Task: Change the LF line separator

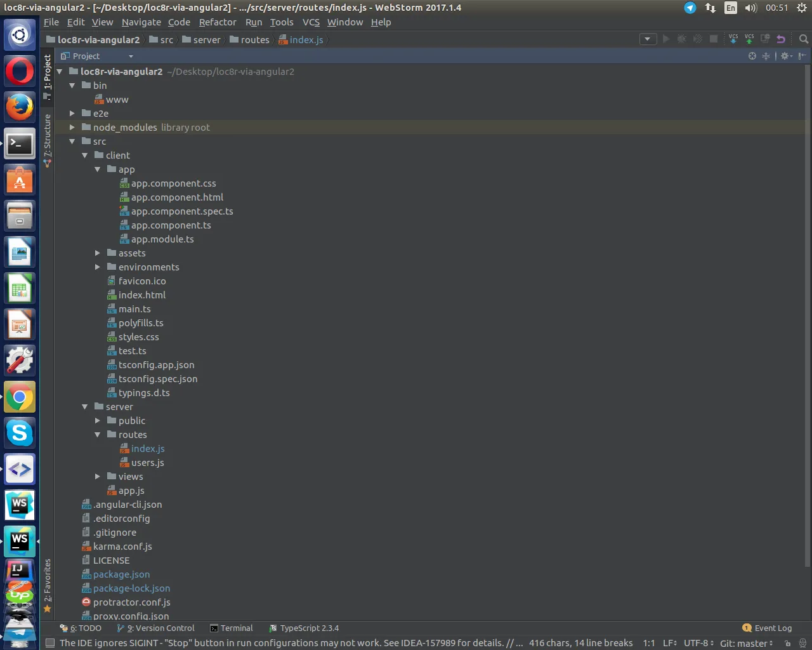Action: [670, 643]
